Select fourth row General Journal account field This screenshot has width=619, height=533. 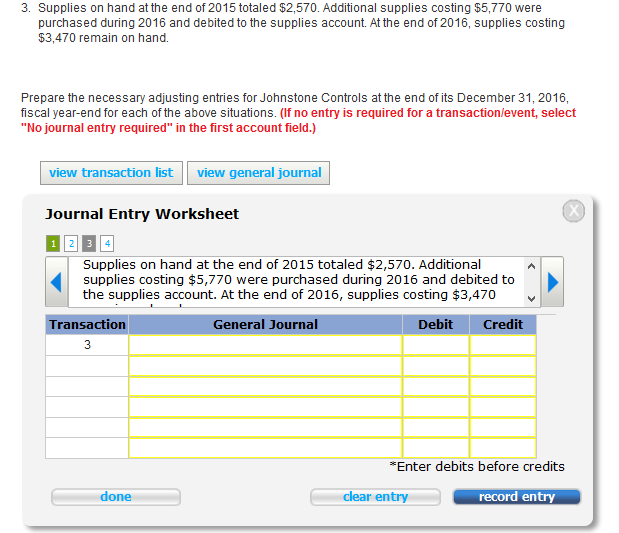click(265, 407)
